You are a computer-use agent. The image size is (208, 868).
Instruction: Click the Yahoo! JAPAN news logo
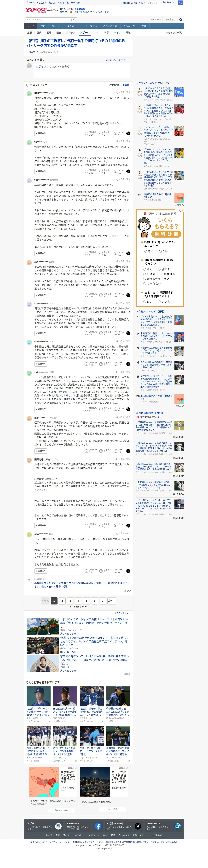tap(41, 10)
